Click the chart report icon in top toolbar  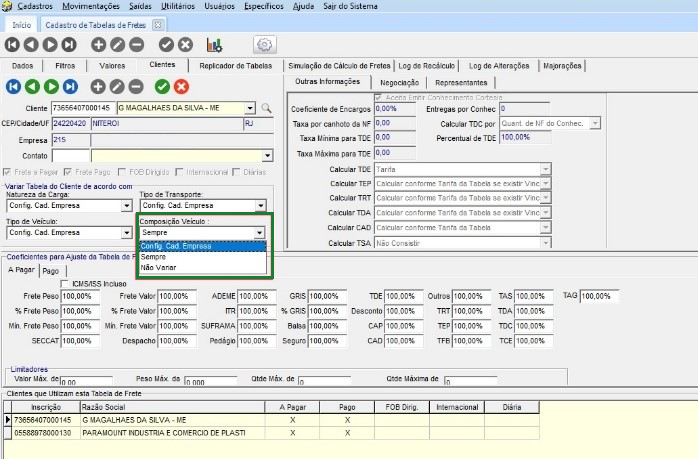[214, 44]
